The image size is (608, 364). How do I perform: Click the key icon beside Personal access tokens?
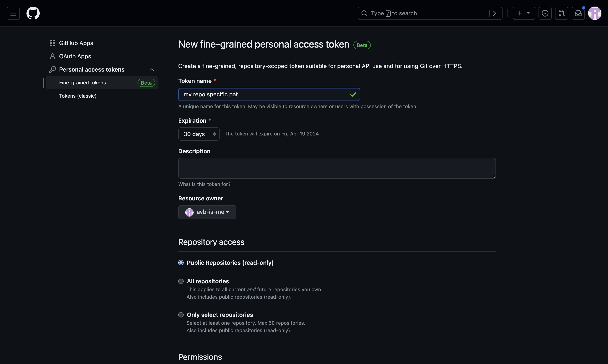pyautogui.click(x=53, y=69)
